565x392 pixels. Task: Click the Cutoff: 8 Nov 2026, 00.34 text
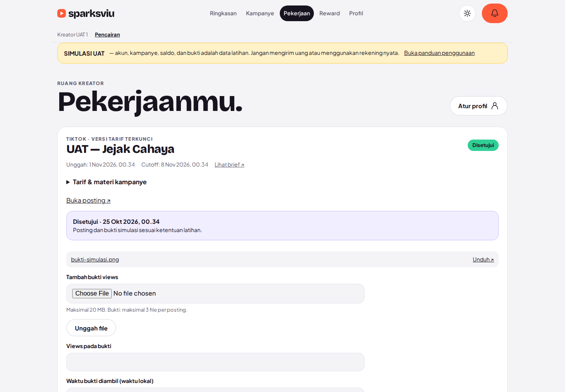175,165
